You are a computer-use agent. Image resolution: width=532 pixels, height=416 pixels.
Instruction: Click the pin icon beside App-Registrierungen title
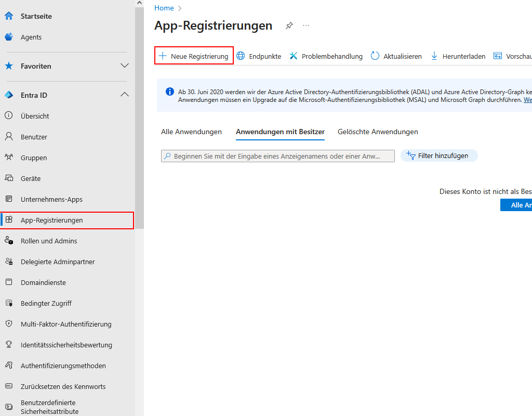(289, 25)
